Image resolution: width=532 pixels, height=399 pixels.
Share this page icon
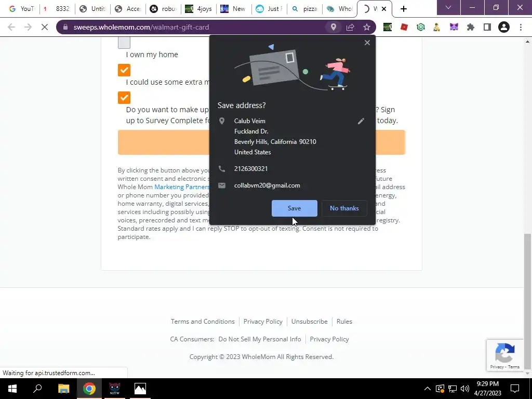tap(350, 27)
